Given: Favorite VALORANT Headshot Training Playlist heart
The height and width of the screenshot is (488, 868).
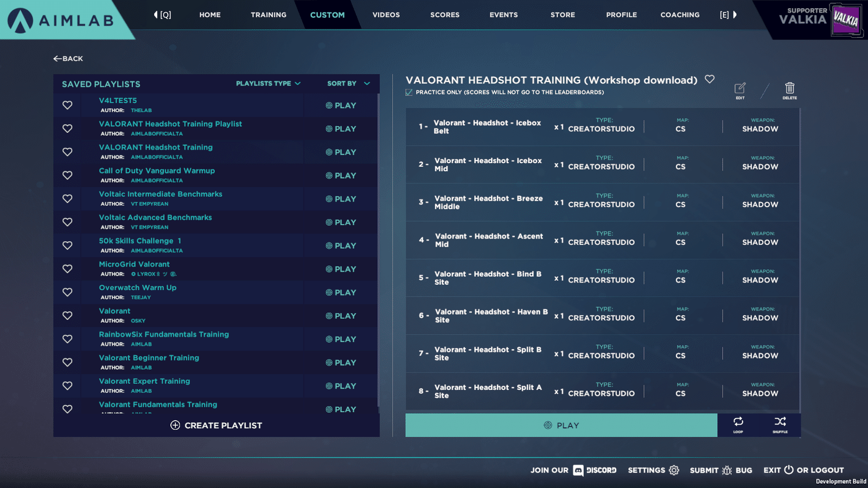Looking at the screenshot, I should tap(67, 129).
